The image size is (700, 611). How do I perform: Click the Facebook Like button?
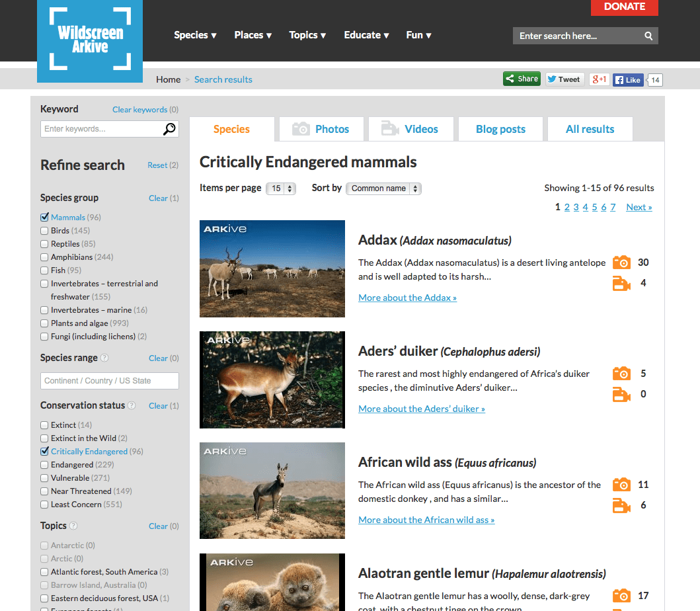click(x=627, y=80)
